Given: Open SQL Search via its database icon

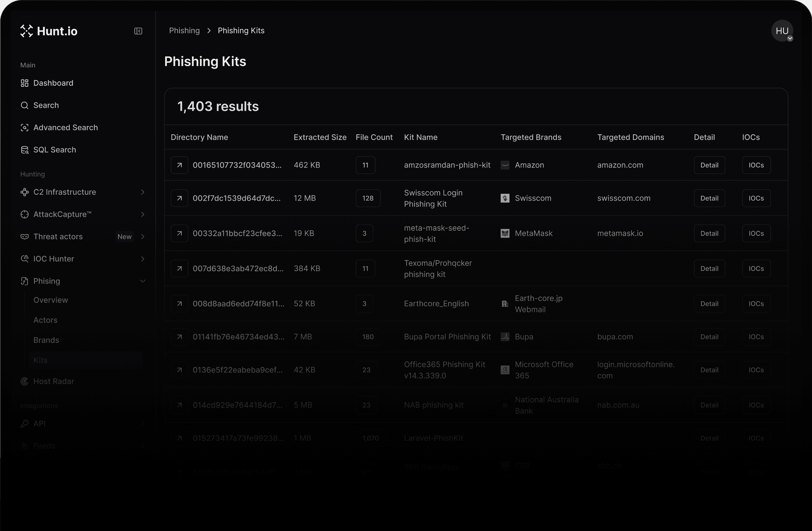Looking at the screenshot, I should tap(25, 150).
